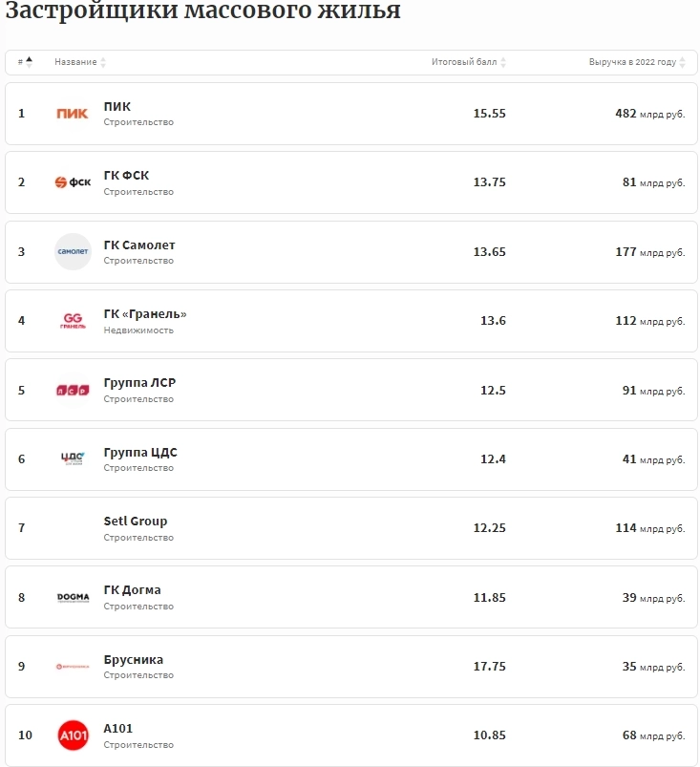The height and width of the screenshot is (767, 700).
Task: Open the DOGMA logo icon
Action: [73, 597]
